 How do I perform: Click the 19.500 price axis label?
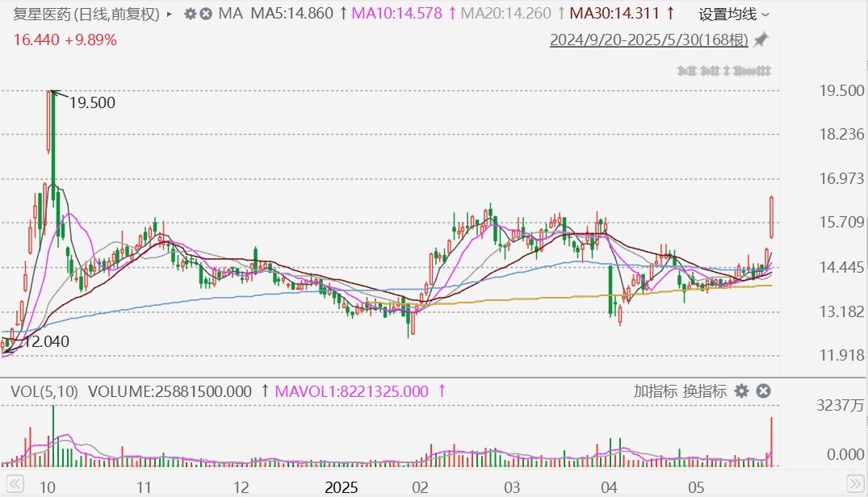[x=841, y=90]
